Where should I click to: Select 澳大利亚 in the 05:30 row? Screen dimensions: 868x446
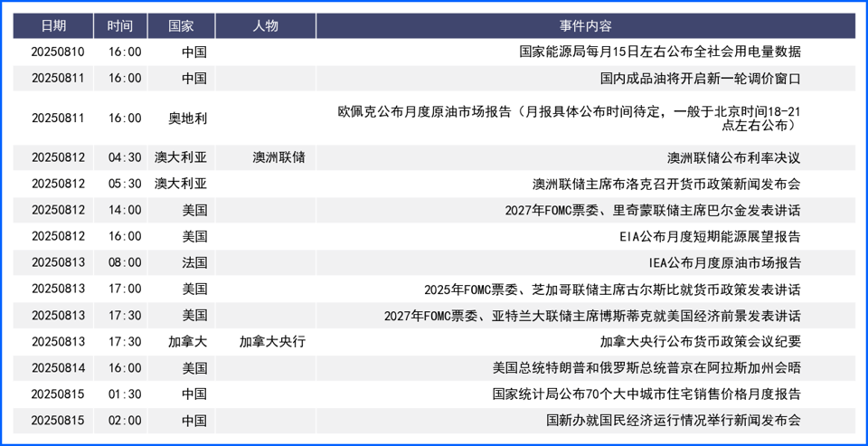(181, 184)
